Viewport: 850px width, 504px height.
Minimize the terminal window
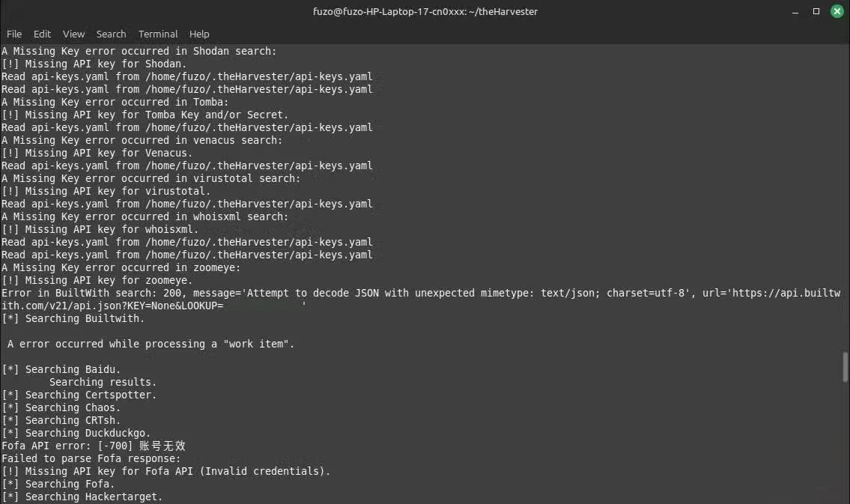(797, 11)
